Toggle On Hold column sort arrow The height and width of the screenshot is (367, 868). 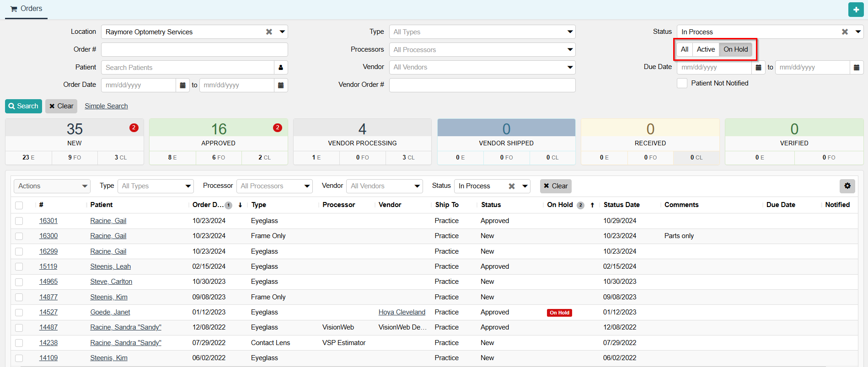(592, 205)
